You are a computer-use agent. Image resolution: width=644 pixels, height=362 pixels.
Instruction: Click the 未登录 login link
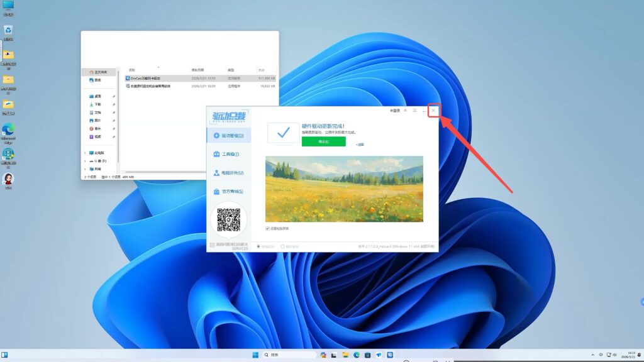(x=395, y=111)
